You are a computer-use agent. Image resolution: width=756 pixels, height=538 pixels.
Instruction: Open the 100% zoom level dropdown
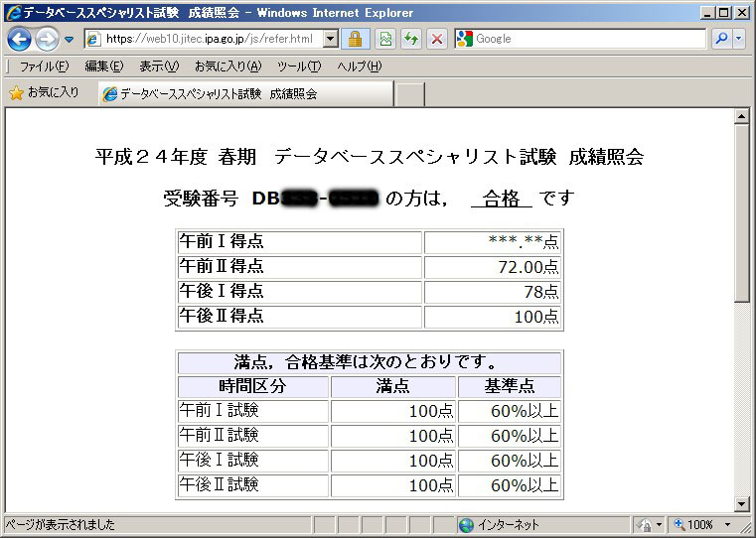pyautogui.click(x=727, y=524)
